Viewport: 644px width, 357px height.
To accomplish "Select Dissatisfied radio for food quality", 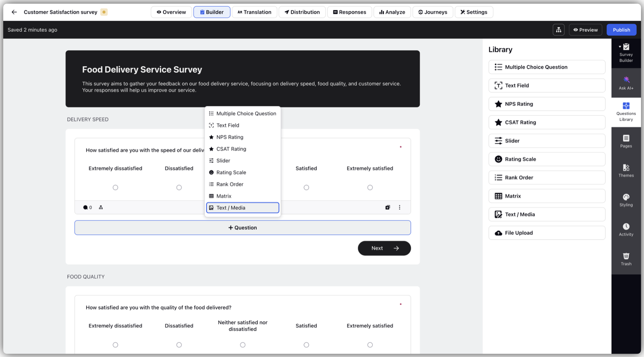I will (x=179, y=345).
